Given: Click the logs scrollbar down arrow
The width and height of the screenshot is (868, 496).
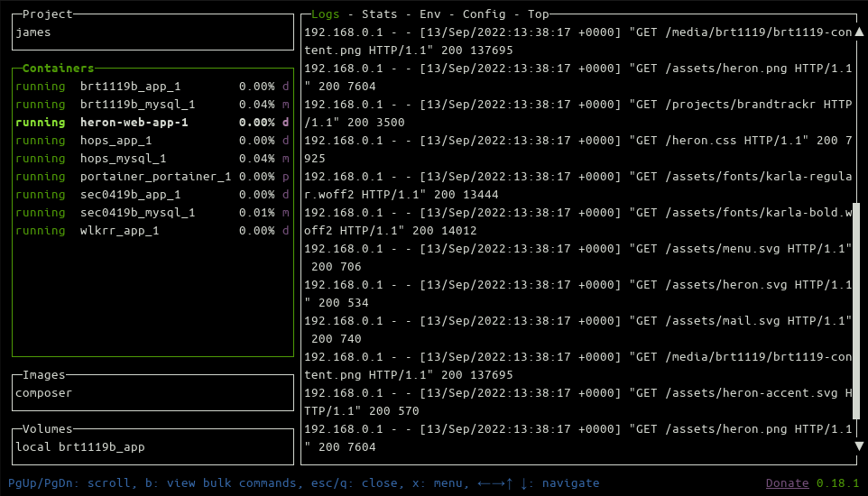Looking at the screenshot, I should click(x=859, y=445).
